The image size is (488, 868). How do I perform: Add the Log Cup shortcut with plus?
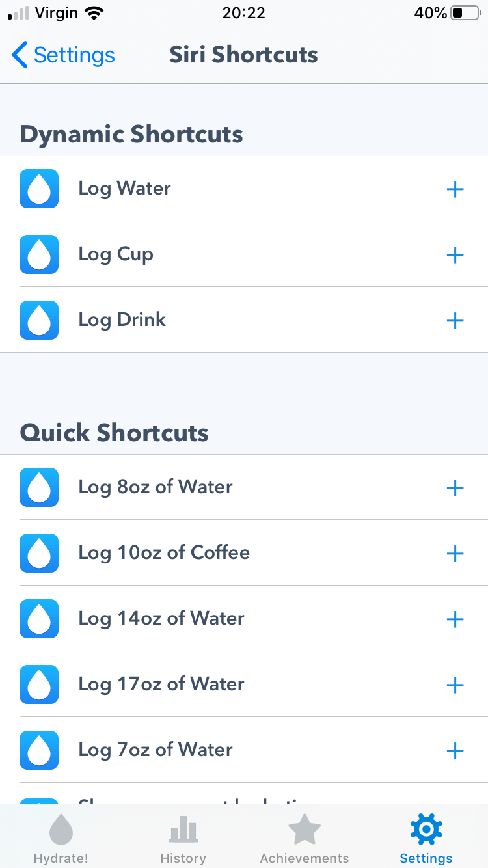455,255
